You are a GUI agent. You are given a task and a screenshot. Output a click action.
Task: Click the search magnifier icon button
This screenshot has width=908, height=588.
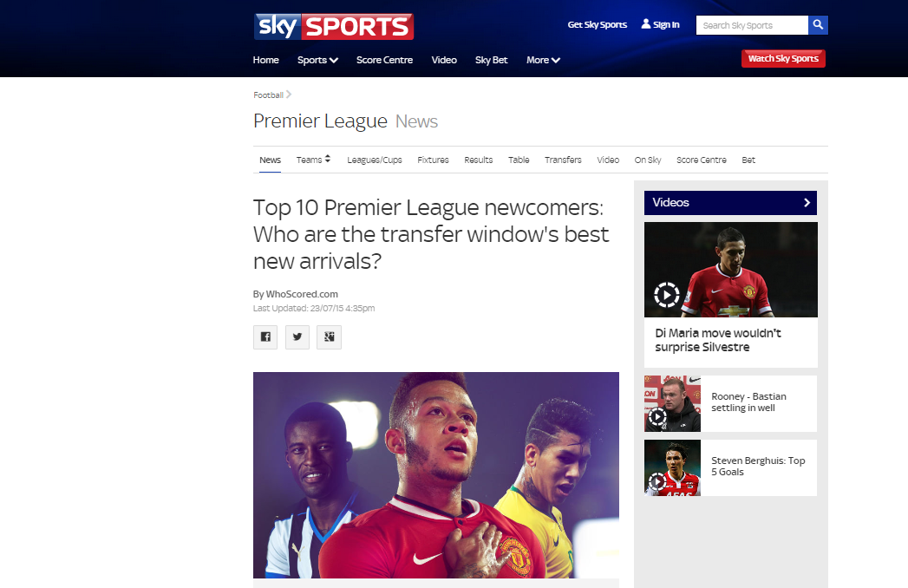pos(818,25)
